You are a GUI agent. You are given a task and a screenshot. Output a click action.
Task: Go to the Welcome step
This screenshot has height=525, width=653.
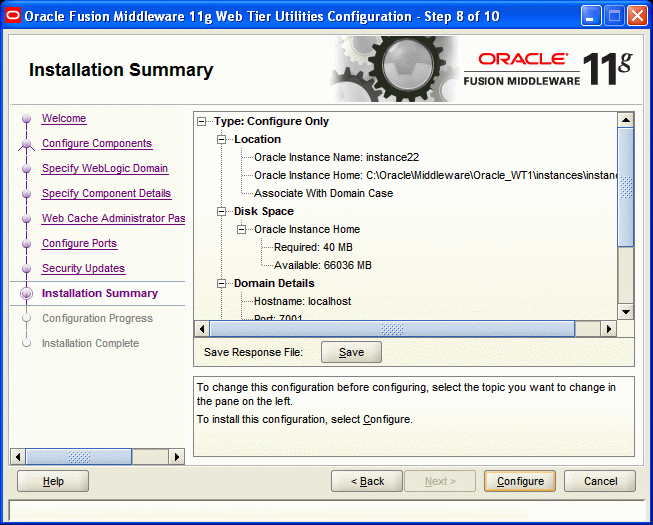pos(64,118)
